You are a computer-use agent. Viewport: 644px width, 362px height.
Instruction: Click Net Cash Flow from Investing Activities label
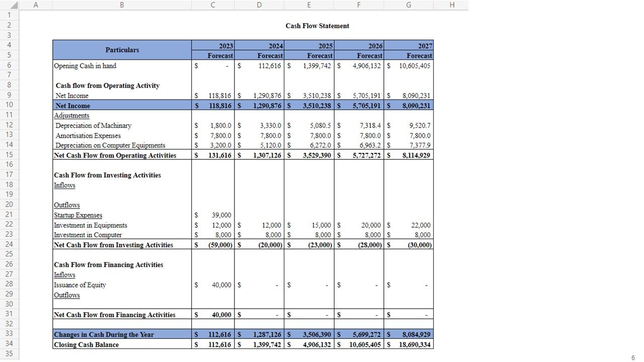[x=114, y=245]
